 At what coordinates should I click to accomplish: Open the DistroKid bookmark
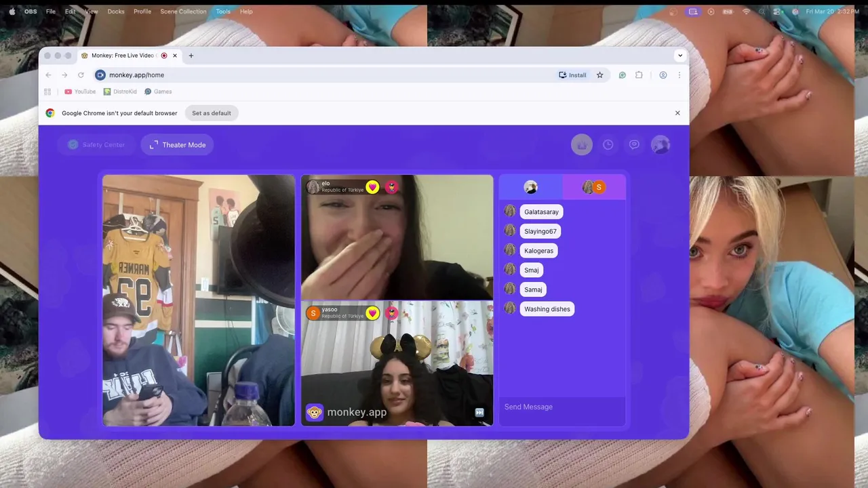coord(120,91)
